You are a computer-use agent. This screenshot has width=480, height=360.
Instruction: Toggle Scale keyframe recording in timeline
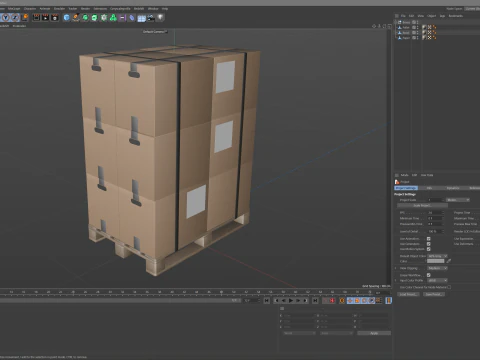[357, 301]
